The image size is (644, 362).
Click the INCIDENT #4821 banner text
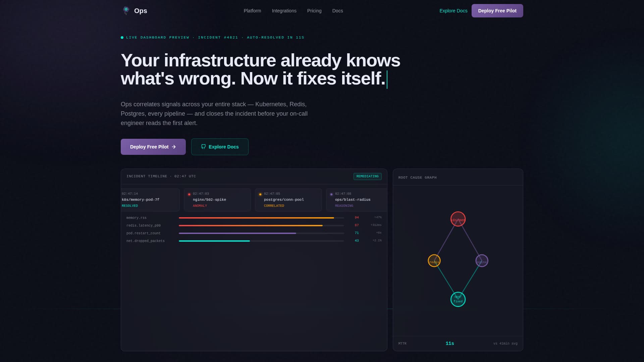(218, 38)
